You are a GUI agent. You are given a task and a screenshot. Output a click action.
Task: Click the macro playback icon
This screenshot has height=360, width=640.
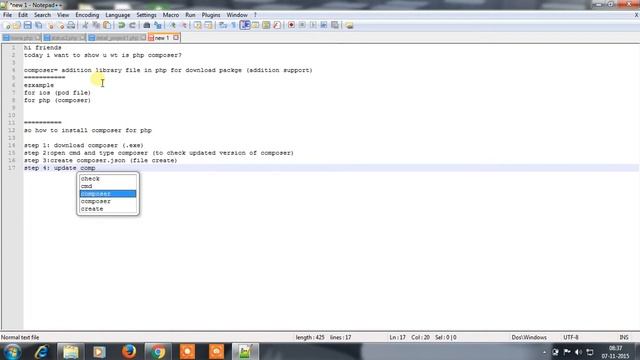(x=313, y=25)
